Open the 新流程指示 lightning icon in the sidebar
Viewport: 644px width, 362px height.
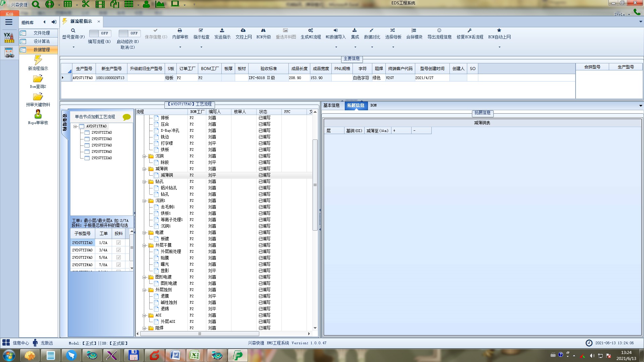coord(38,60)
